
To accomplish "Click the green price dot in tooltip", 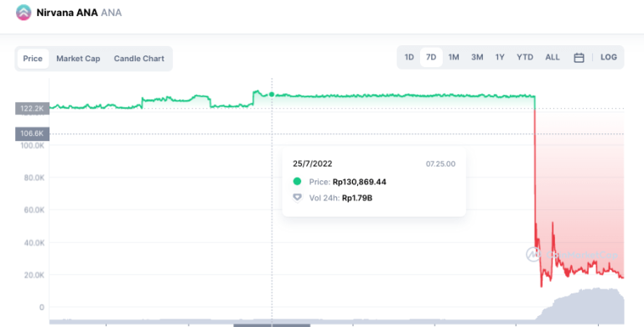I will (x=297, y=181).
